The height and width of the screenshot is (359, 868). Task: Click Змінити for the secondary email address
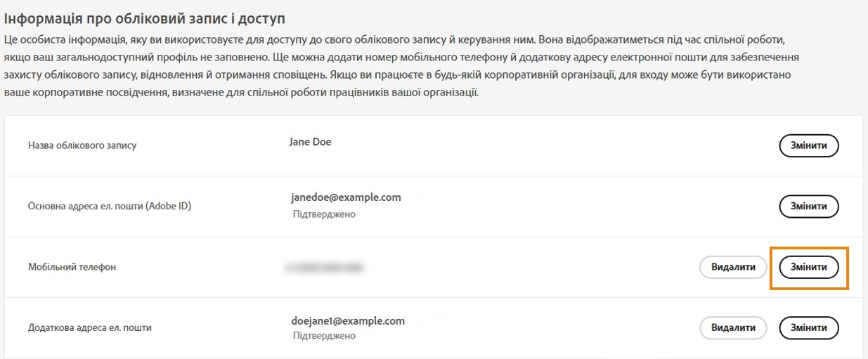pos(808,327)
